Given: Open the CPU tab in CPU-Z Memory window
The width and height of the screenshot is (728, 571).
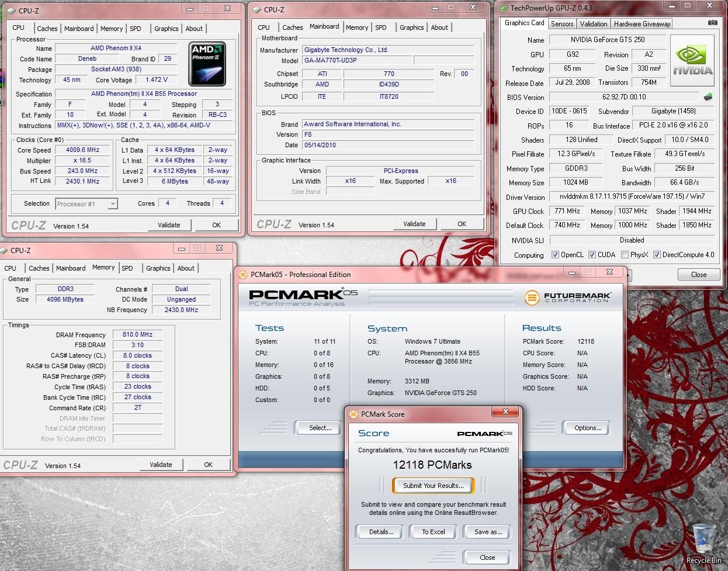Looking at the screenshot, I should (11, 268).
